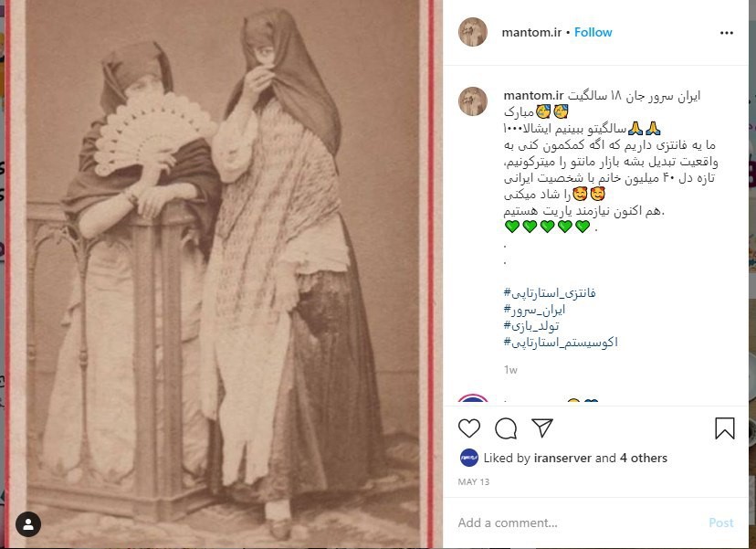The height and width of the screenshot is (549, 756).
Task: Follow the mantom.ir account
Action: pyautogui.click(x=593, y=32)
